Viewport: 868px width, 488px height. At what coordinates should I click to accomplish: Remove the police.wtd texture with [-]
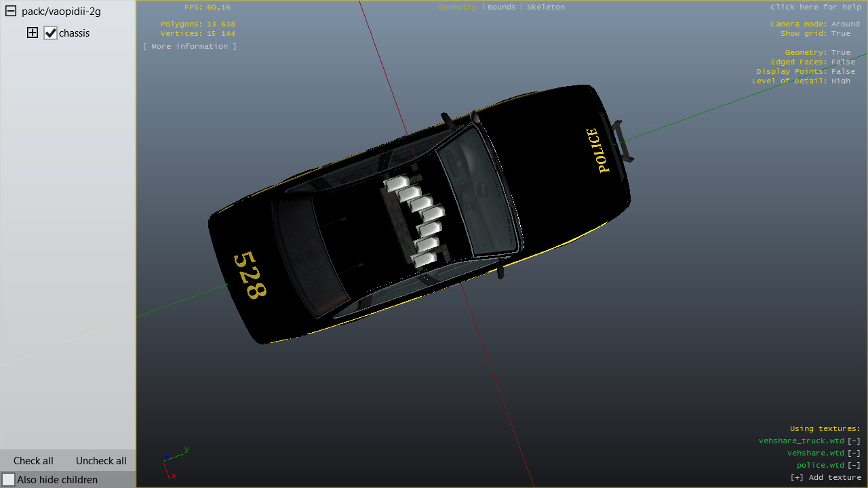854,465
